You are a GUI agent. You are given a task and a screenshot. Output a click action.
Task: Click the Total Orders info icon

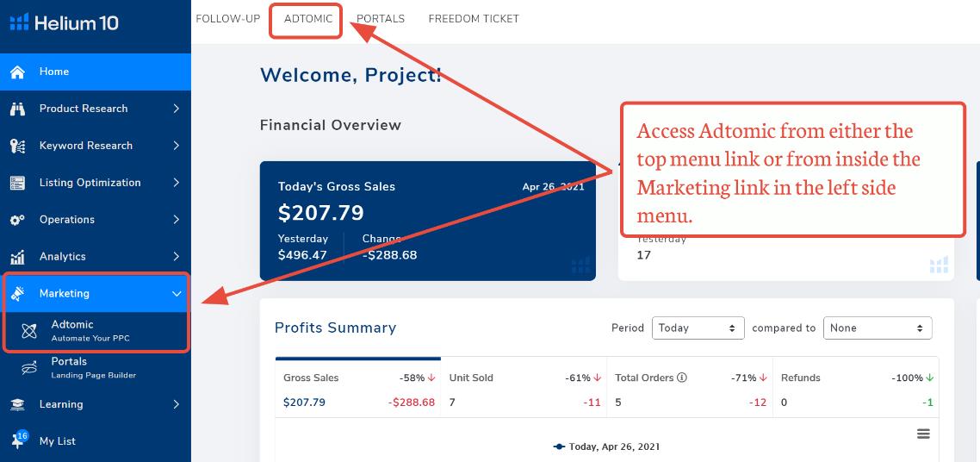pos(682,378)
